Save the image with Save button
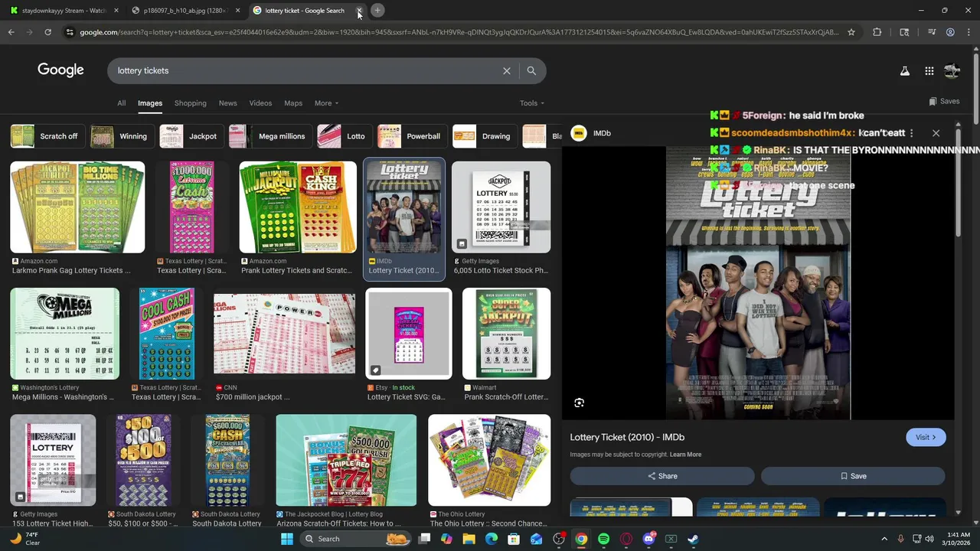Screen dimensions: 980x551 click(x=853, y=476)
